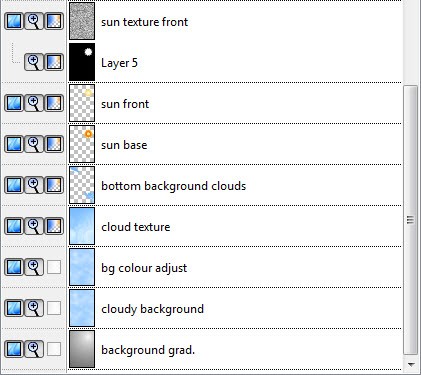Click the layer name "Layer 5"

[119, 63]
